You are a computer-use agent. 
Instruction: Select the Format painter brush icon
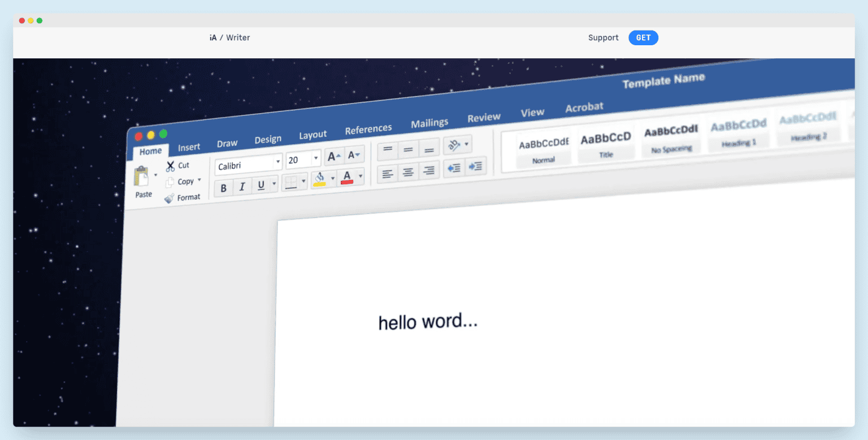pyautogui.click(x=169, y=198)
